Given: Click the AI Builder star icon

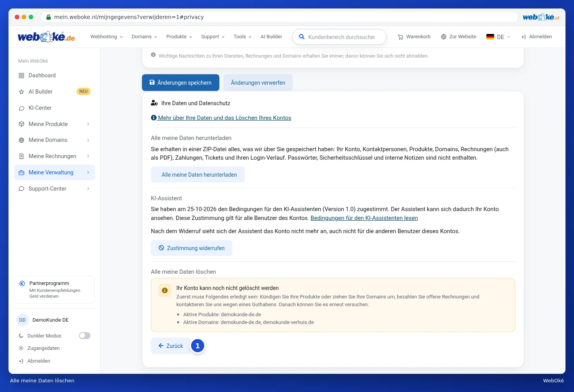Looking at the screenshot, I should click(21, 92).
